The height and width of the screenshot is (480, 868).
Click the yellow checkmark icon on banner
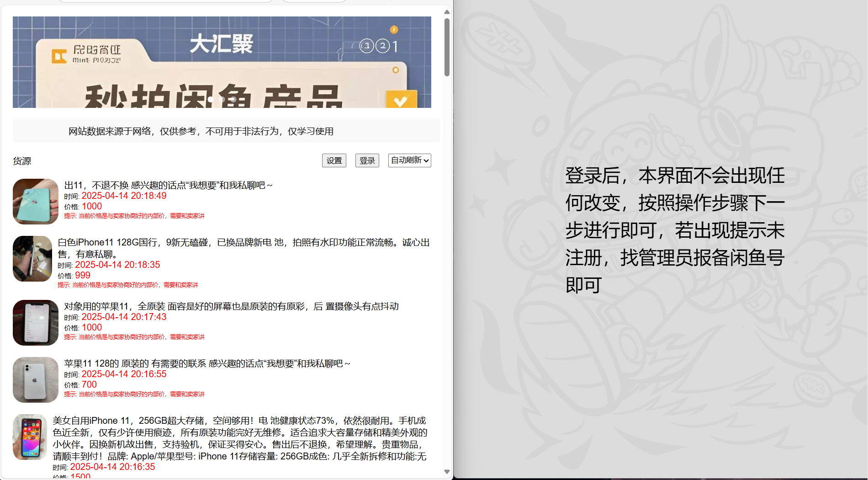coord(401,100)
